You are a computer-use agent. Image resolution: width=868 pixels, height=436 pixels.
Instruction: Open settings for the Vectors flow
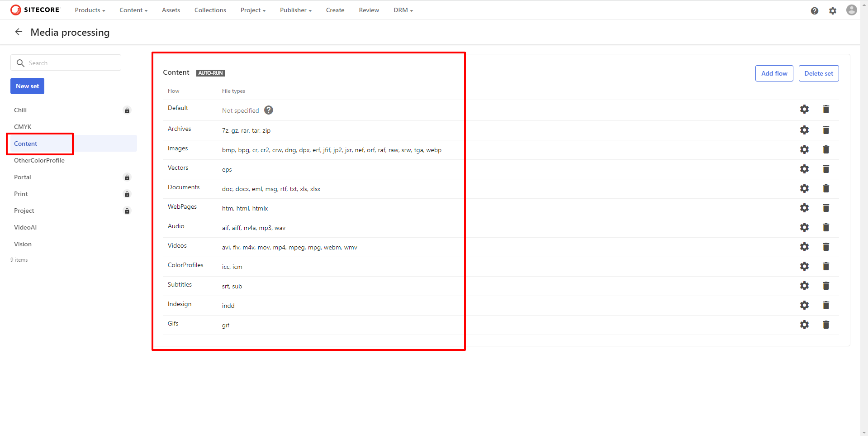pyautogui.click(x=804, y=169)
